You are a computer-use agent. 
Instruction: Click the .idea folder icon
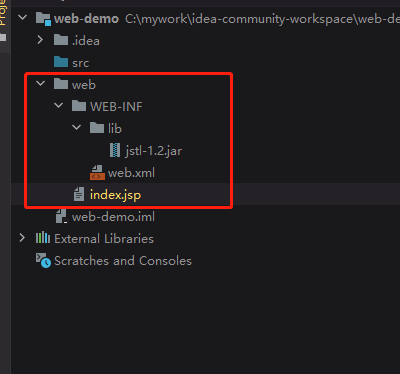click(x=61, y=40)
